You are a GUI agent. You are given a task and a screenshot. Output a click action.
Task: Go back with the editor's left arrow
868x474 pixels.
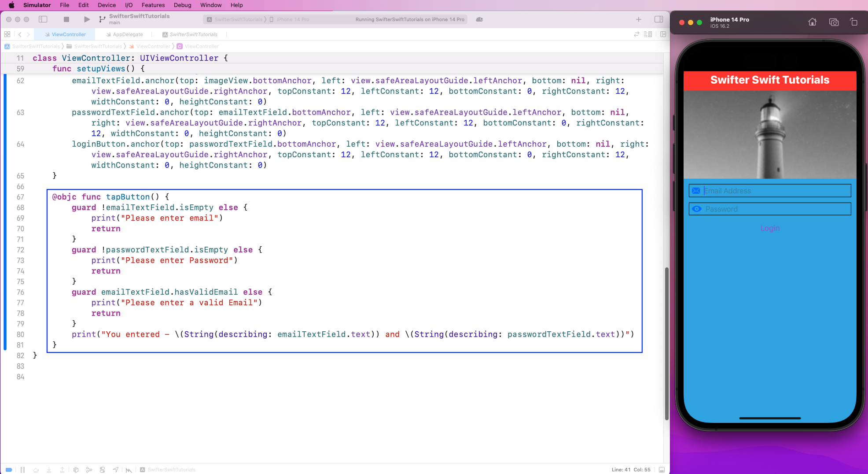pyautogui.click(x=20, y=34)
